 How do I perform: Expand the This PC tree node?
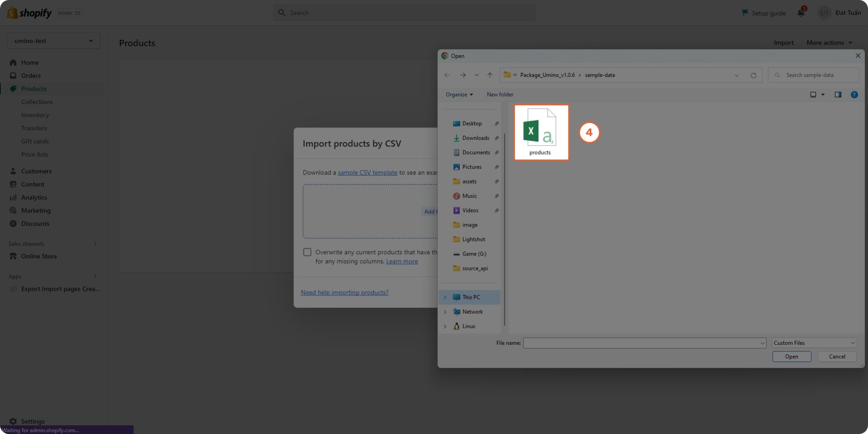click(445, 297)
